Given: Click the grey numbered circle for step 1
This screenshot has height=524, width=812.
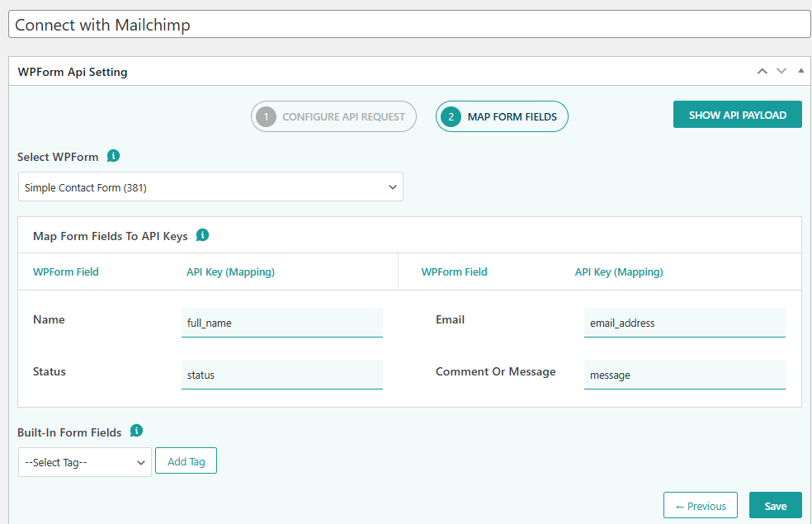Looking at the screenshot, I should click(x=266, y=116).
